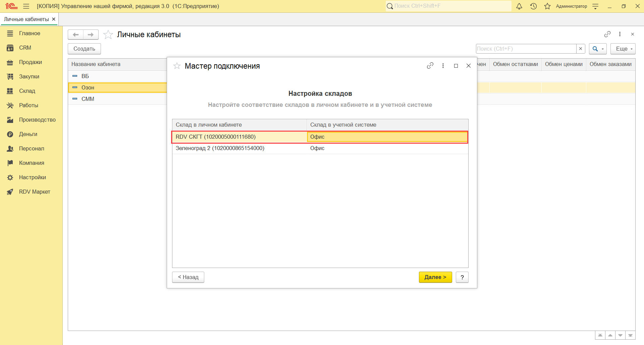
Task: Select Зеленоград 2 warehouse cell
Action: tap(239, 148)
